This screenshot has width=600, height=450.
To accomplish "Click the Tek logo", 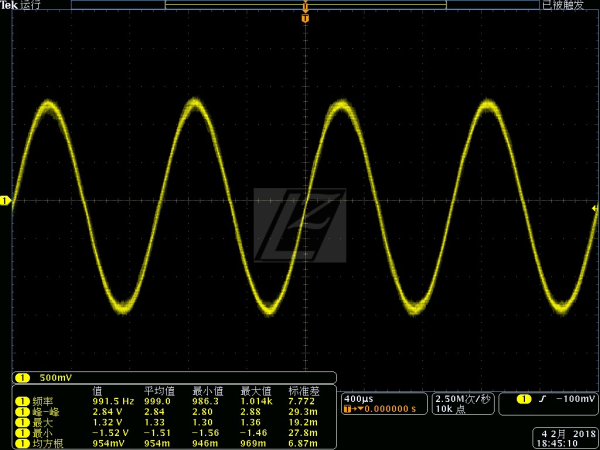I will (x=9, y=5).
